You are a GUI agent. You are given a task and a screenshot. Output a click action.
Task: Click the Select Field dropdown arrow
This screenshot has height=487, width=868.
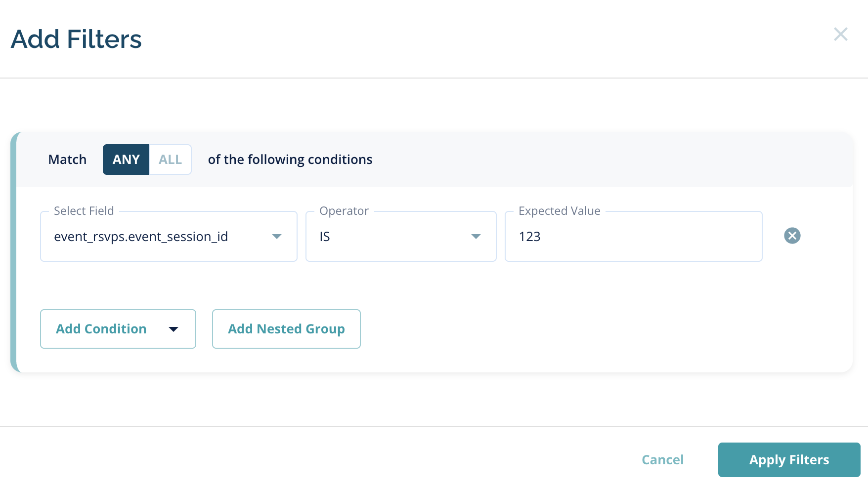click(277, 237)
